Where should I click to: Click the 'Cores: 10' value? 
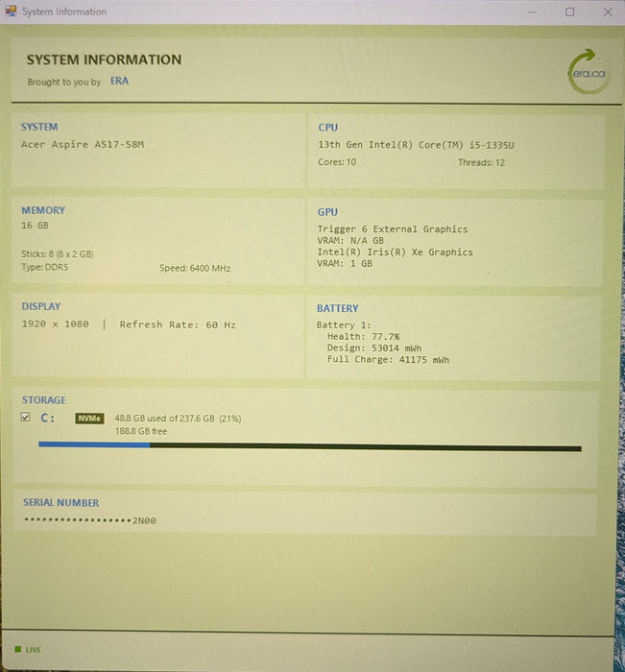[337, 162]
